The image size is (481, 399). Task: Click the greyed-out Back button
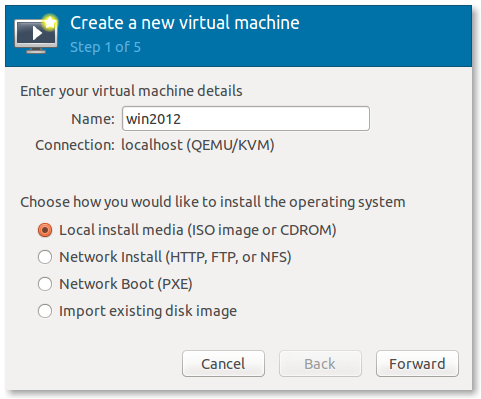click(320, 364)
